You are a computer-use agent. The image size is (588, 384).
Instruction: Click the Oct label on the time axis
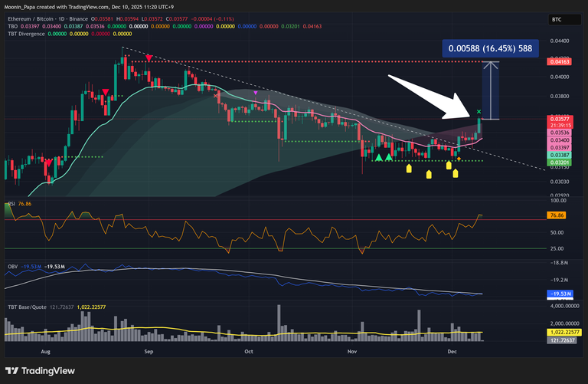(x=248, y=351)
